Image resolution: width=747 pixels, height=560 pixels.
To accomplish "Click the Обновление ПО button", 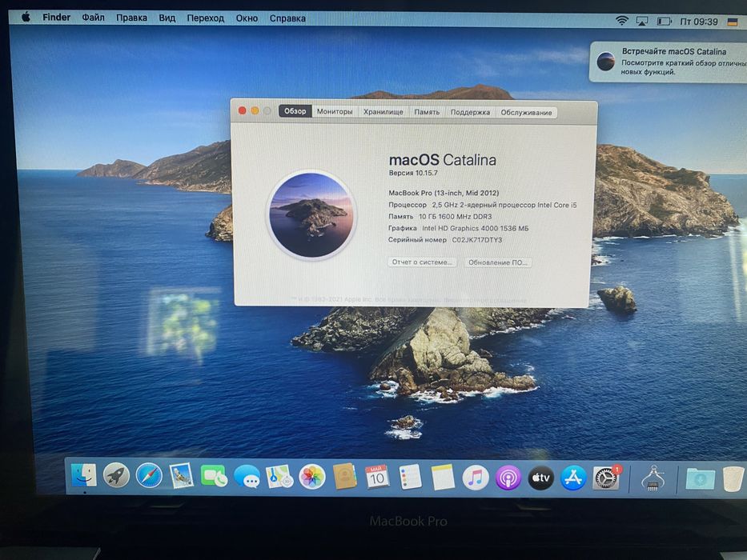I will (x=498, y=262).
